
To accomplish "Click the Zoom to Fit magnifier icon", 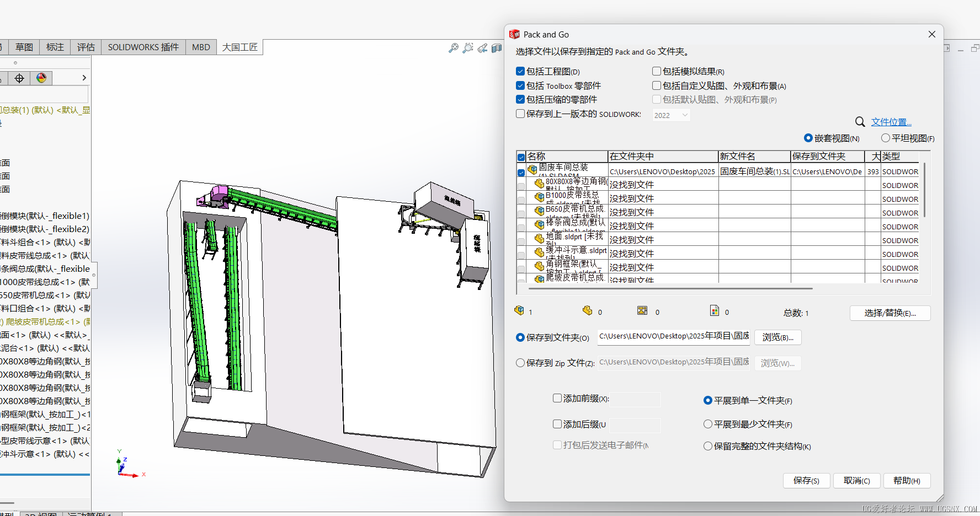I will [453, 49].
